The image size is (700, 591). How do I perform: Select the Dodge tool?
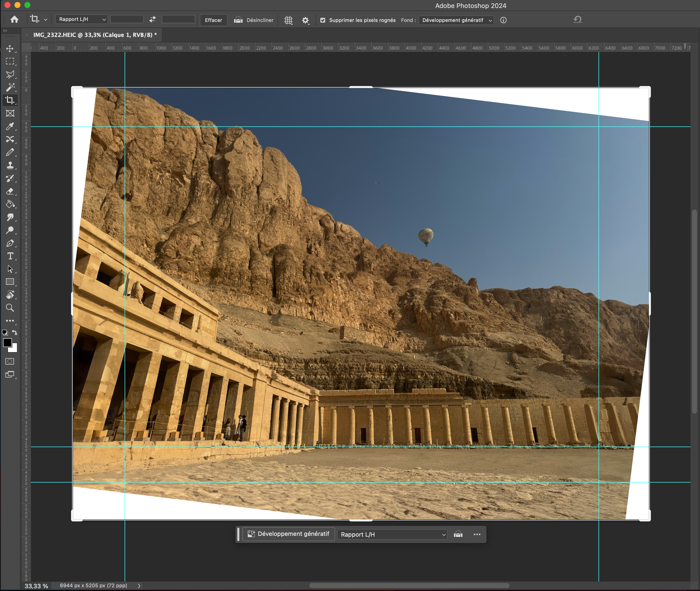(x=10, y=230)
